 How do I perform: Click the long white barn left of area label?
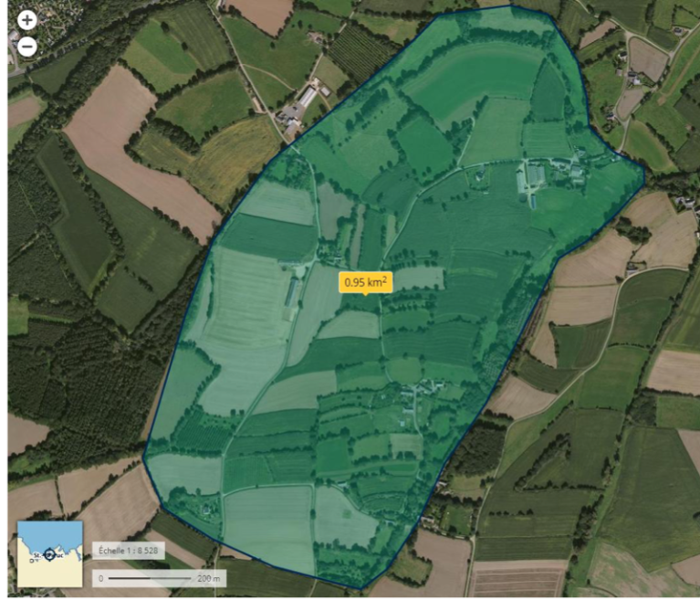(292, 291)
